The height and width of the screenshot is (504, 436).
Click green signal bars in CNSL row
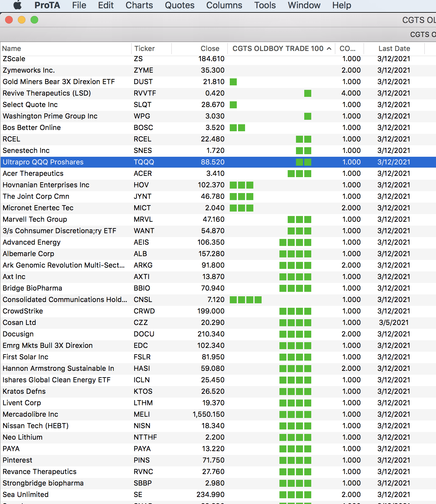click(245, 300)
